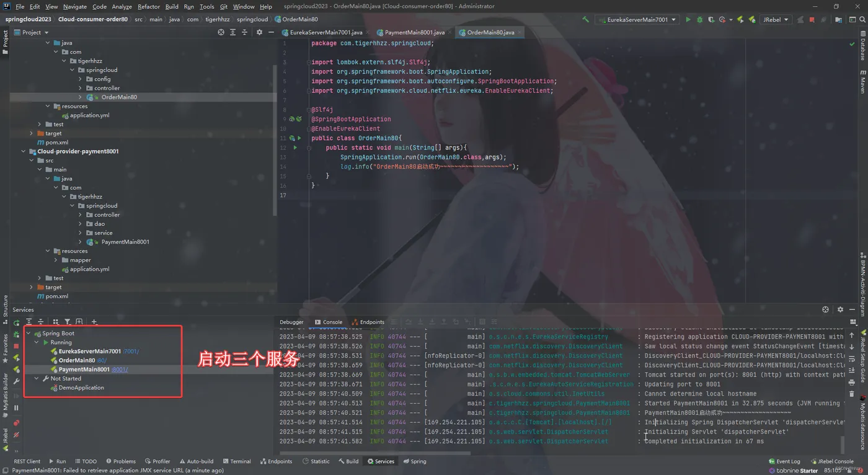Open the EurekaServerMain7001 run configuration dropdown

coord(637,19)
